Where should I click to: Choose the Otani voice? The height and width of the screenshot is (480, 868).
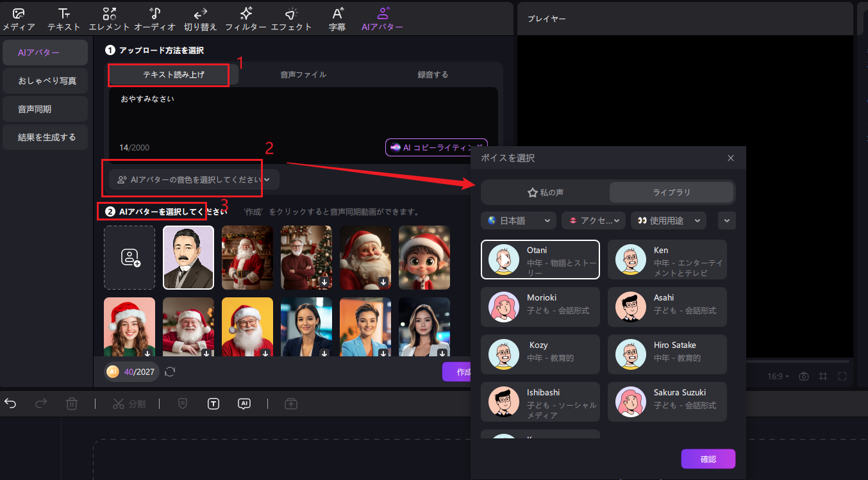tap(540, 260)
